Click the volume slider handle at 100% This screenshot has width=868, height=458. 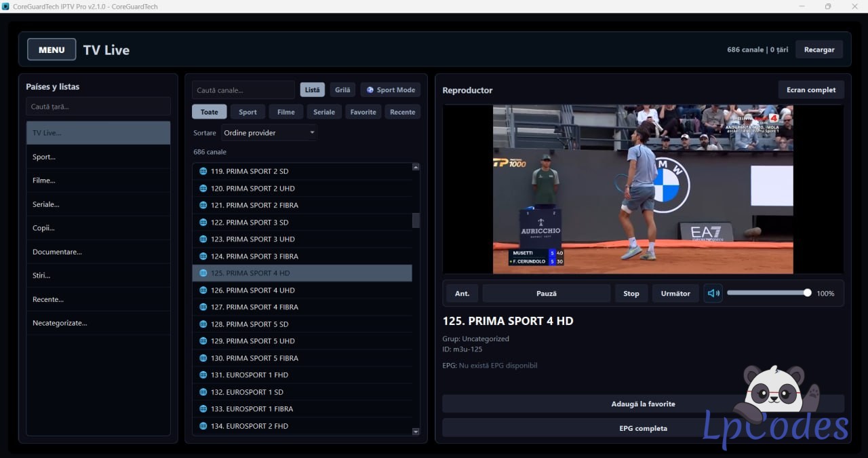(x=807, y=293)
